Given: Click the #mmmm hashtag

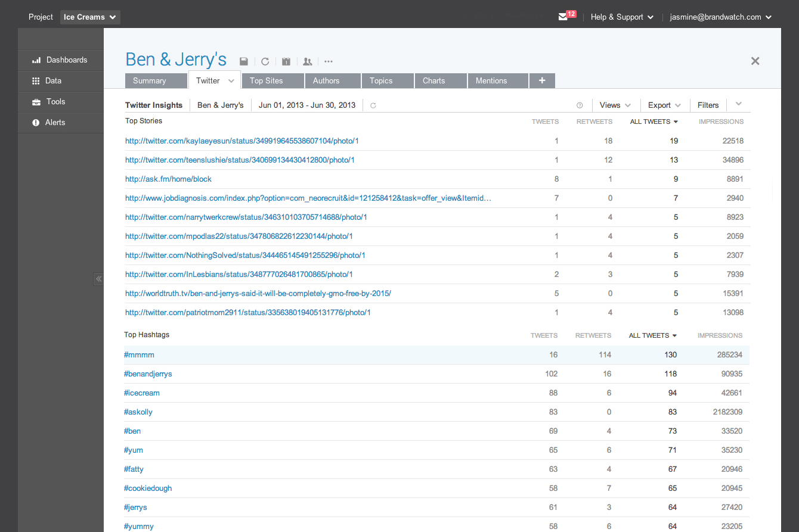Looking at the screenshot, I should pos(139,355).
